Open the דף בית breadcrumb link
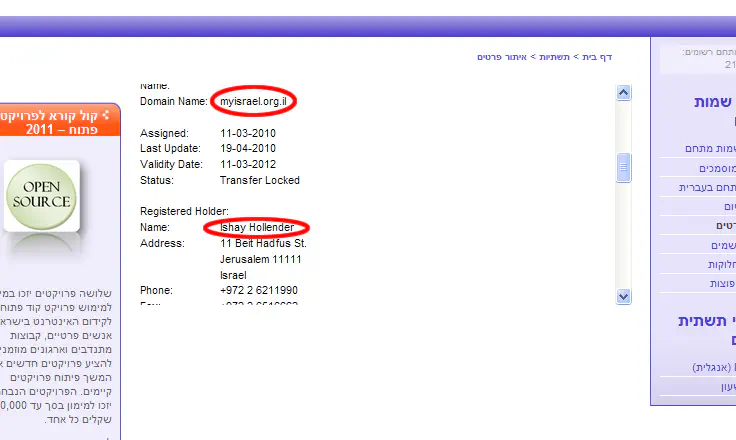 pyautogui.click(x=597, y=57)
